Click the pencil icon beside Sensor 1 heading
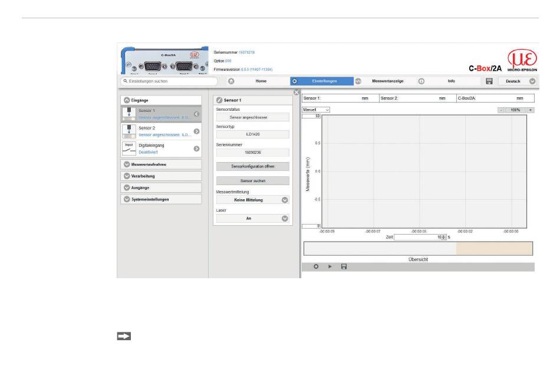The width and height of the screenshot is (560, 392). point(219,101)
